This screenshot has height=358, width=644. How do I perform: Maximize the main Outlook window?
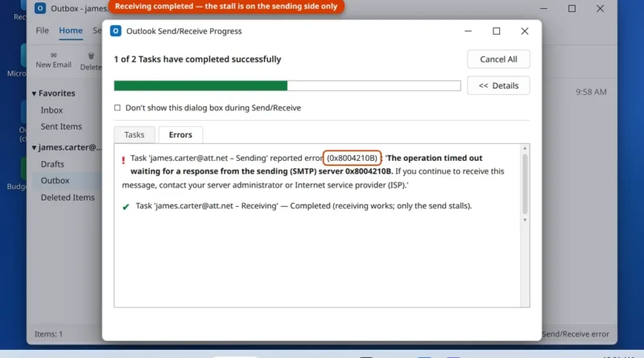click(x=572, y=8)
